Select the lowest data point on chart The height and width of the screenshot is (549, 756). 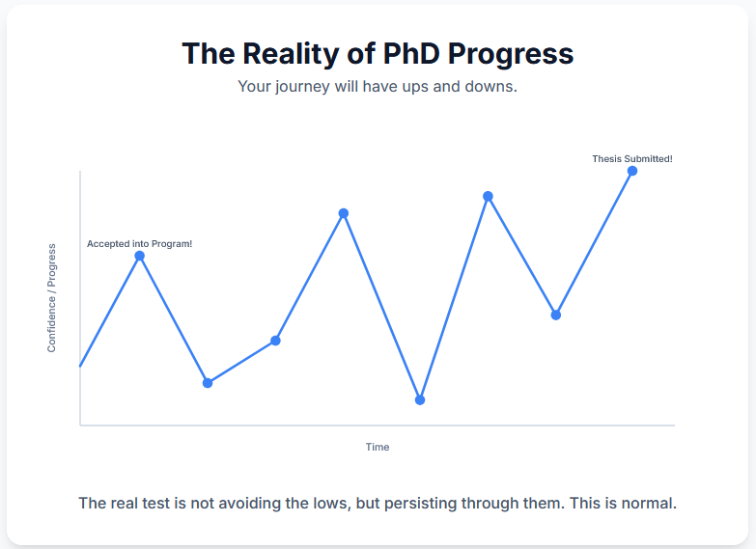click(x=419, y=399)
